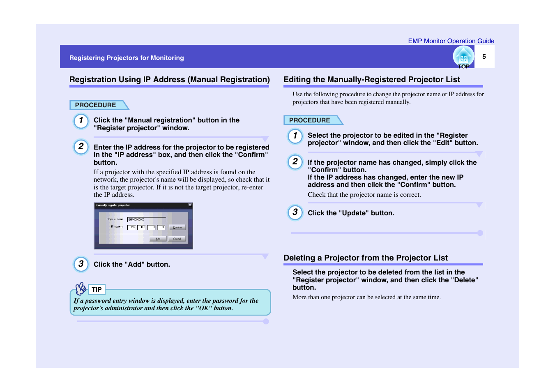Click the Enter the IP address for the projector instruction
This screenshot has height=392, width=555.
tap(182, 155)
